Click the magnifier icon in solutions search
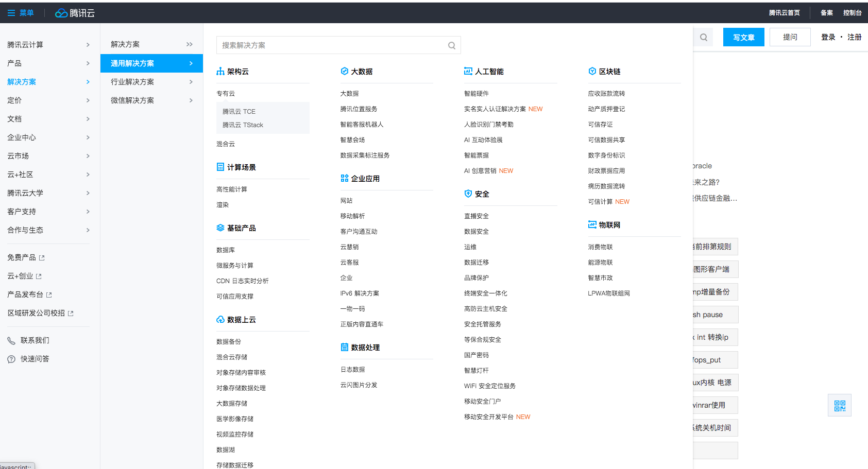This screenshot has height=469, width=868. 451,45
